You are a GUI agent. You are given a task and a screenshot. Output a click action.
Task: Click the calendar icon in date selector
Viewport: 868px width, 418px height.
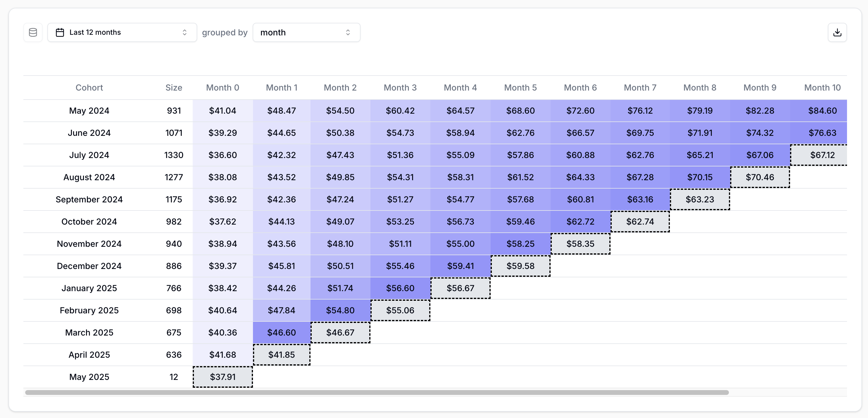60,32
